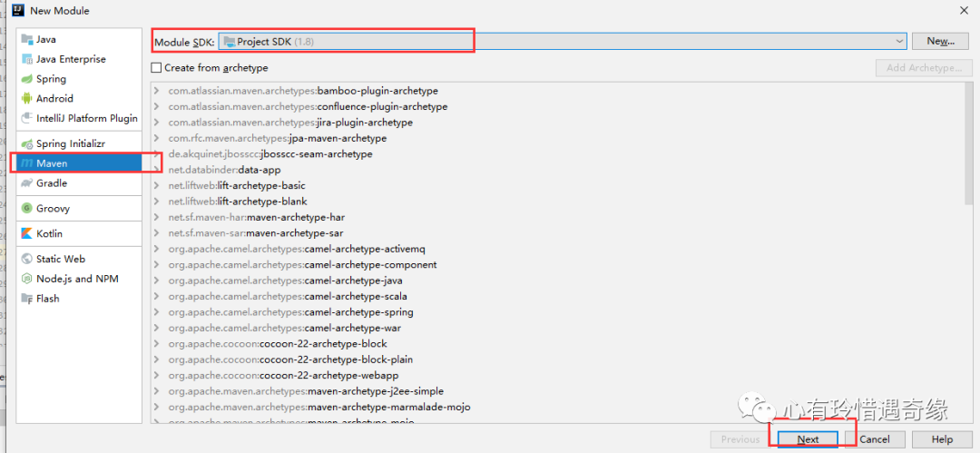This screenshot has height=453, width=980.
Task: Click the Next button
Action: 808,439
